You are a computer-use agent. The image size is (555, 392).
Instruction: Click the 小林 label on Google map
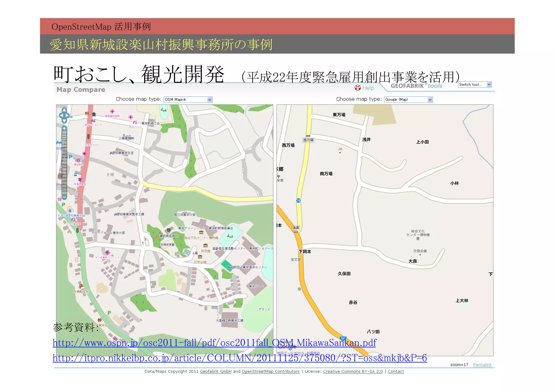click(454, 183)
